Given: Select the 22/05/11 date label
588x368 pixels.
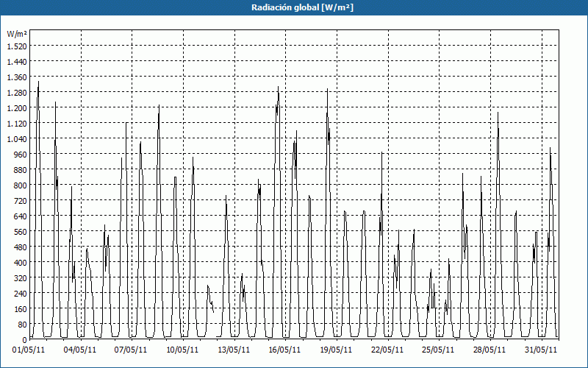Looking at the screenshot, I should point(387,350).
